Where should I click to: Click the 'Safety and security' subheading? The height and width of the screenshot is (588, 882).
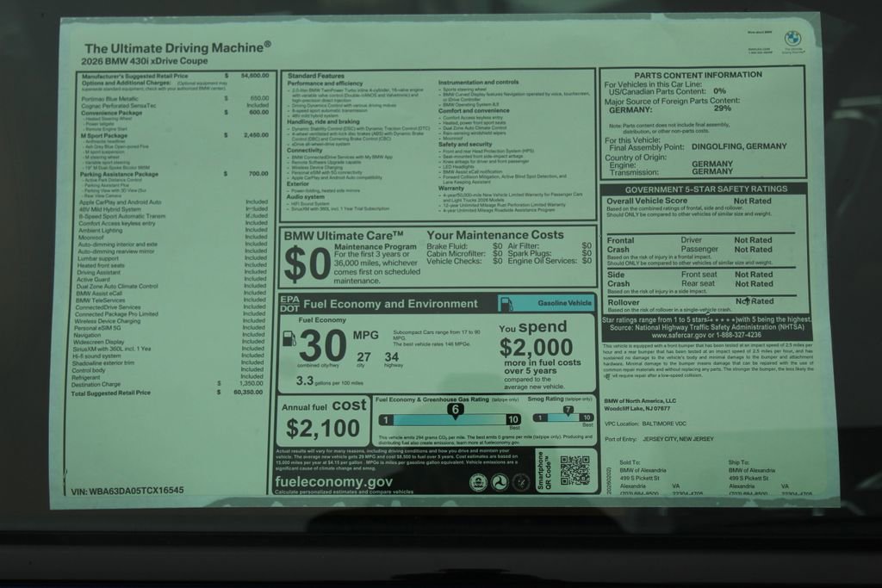point(465,145)
